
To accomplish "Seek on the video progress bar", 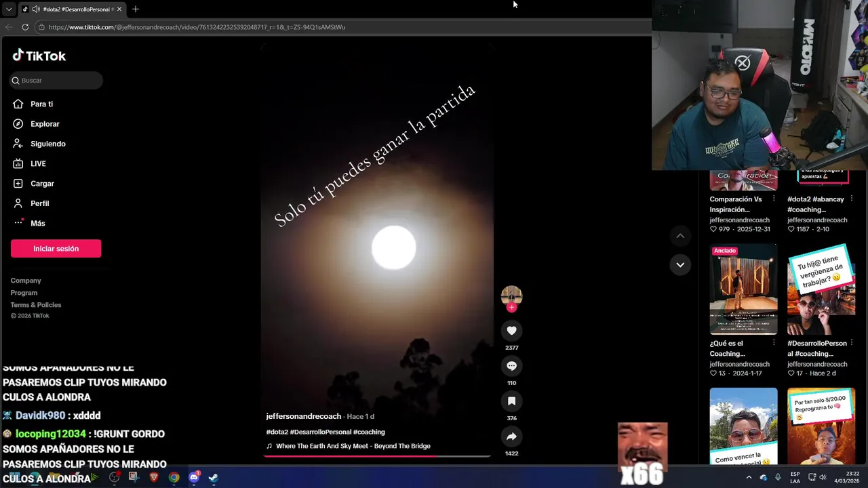I will (x=376, y=456).
